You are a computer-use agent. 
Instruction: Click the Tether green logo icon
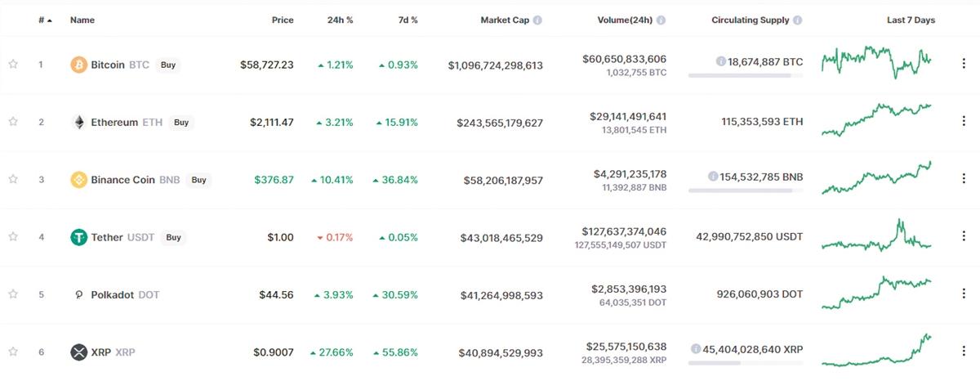78,237
